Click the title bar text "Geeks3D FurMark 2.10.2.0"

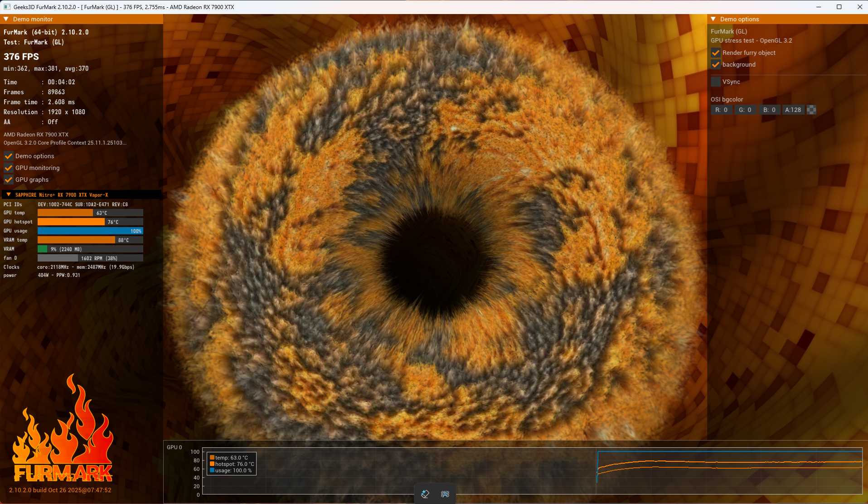(45, 7)
